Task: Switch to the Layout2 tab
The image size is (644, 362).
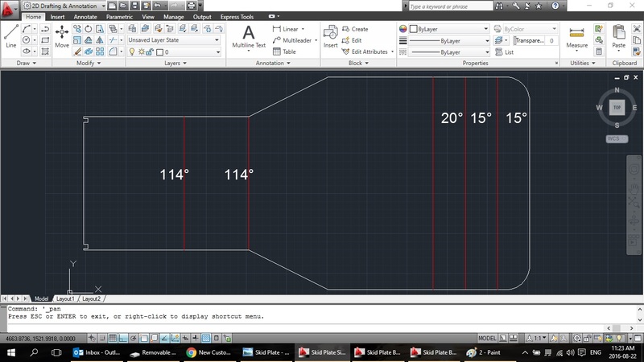Action: coord(91,298)
